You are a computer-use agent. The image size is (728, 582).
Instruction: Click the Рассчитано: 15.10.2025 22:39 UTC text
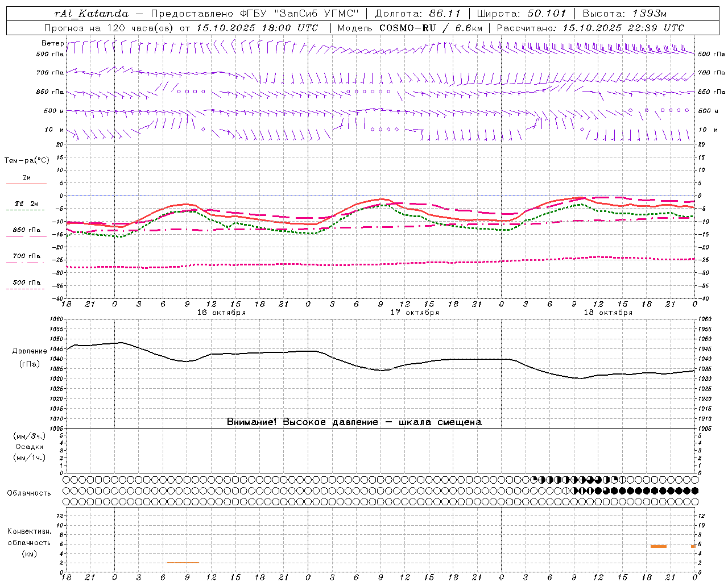tap(590, 28)
